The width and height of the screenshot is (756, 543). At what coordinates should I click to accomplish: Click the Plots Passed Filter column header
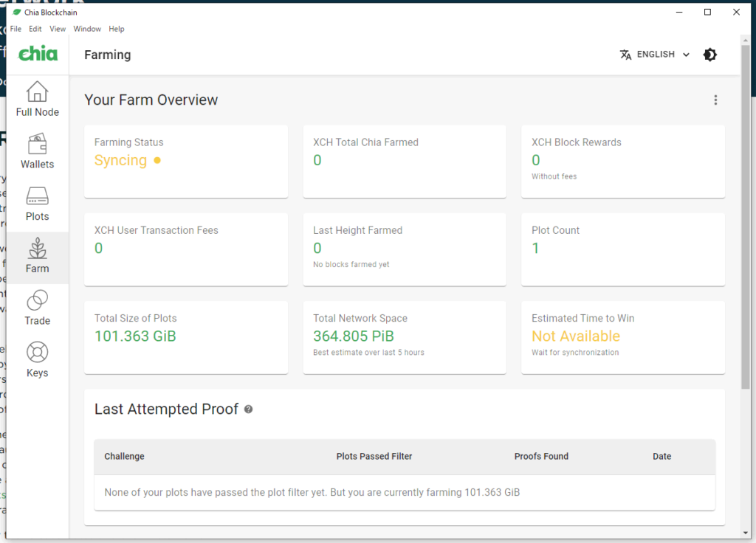click(374, 457)
